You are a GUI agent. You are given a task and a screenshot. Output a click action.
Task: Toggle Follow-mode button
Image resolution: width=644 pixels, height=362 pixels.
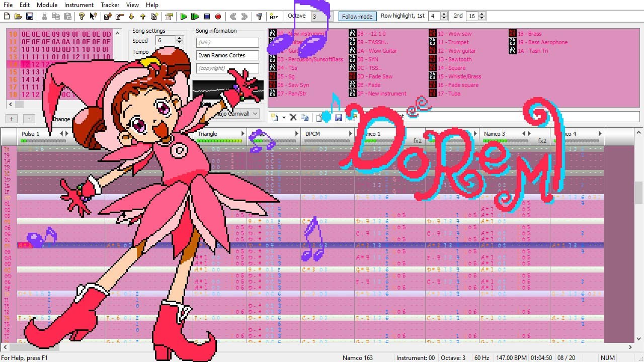coord(357,16)
